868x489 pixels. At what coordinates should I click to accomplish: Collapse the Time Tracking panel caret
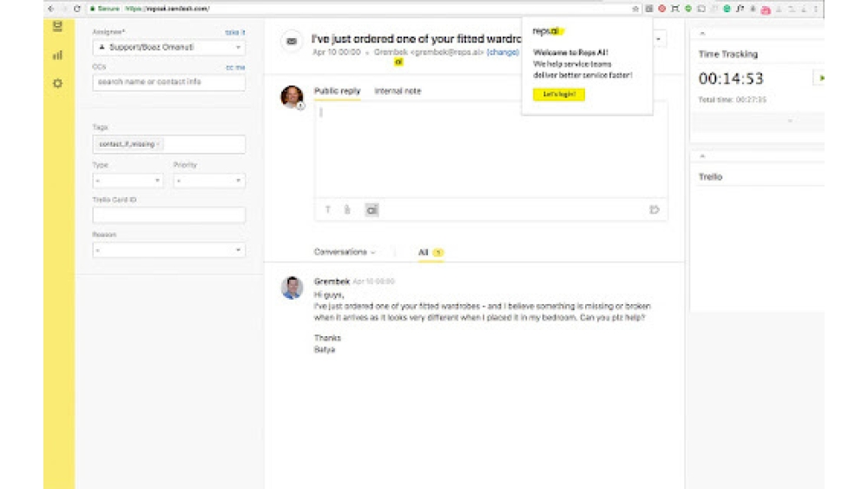702,33
